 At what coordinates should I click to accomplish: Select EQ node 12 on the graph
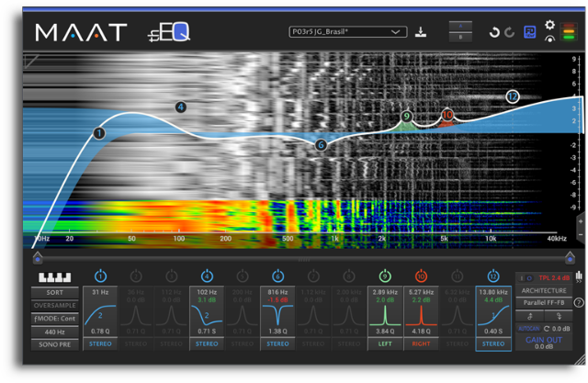coord(513,96)
